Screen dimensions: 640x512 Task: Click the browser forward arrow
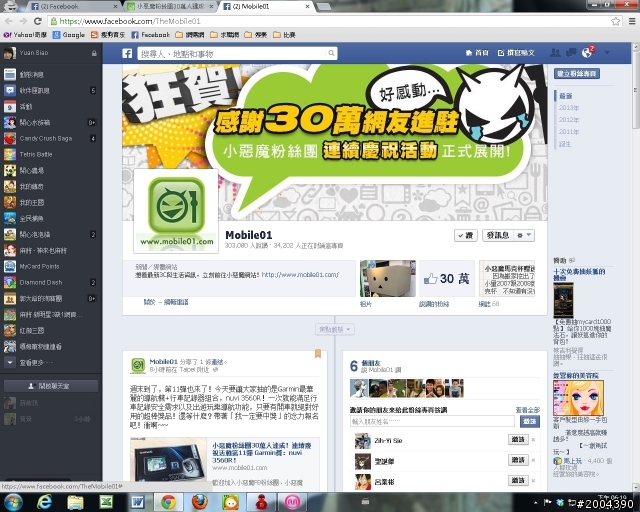click(23, 21)
